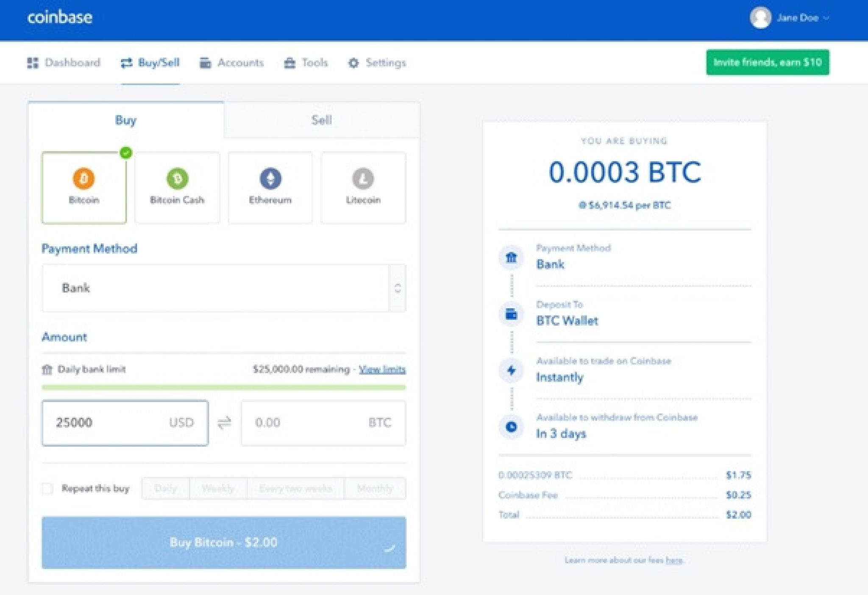868x595 pixels.
Task: Click Bank under summary Payment Method
Action: point(550,264)
